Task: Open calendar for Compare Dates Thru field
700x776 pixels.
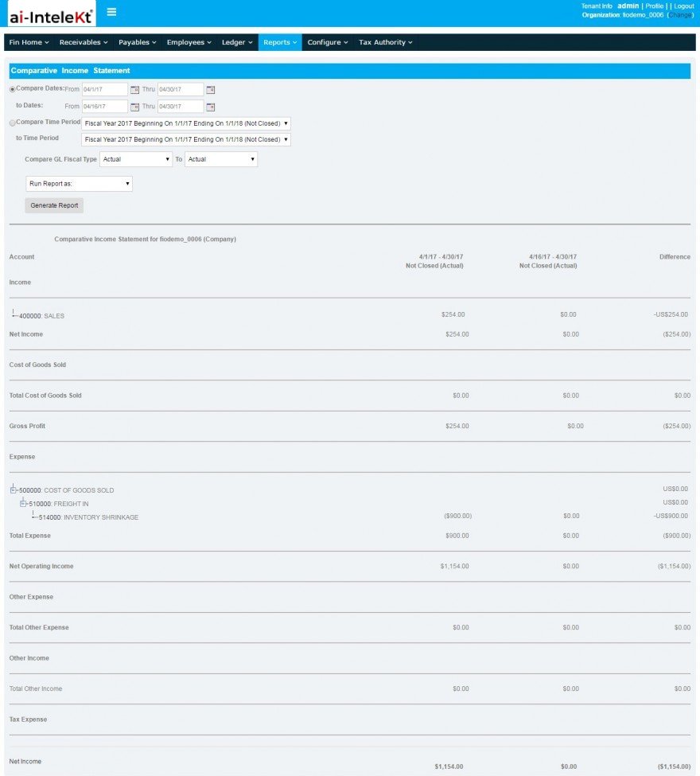Action: pyautogui.click(x=211, y=90)
